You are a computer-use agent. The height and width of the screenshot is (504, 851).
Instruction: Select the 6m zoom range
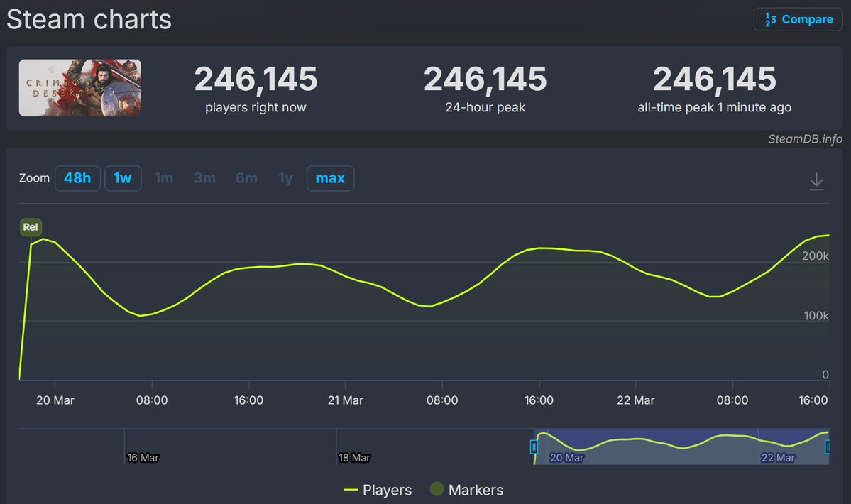(x=246, y=178)
